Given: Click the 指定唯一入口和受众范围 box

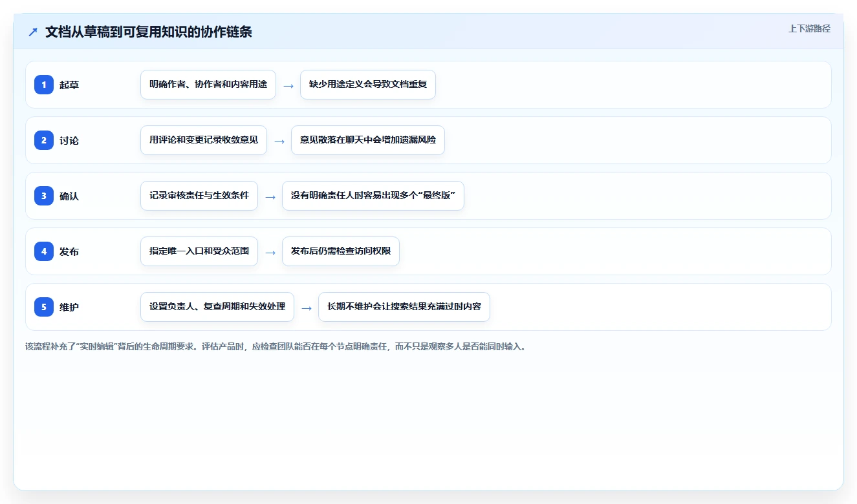Looking at the screenshot, I should (199, 251).
